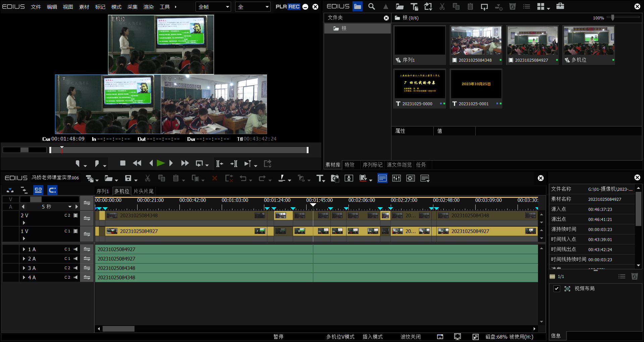Viewport: 644px width, 342px height.
Task: Open the 任务 tab
Action: pyautogui.click(x=421, y=165)
